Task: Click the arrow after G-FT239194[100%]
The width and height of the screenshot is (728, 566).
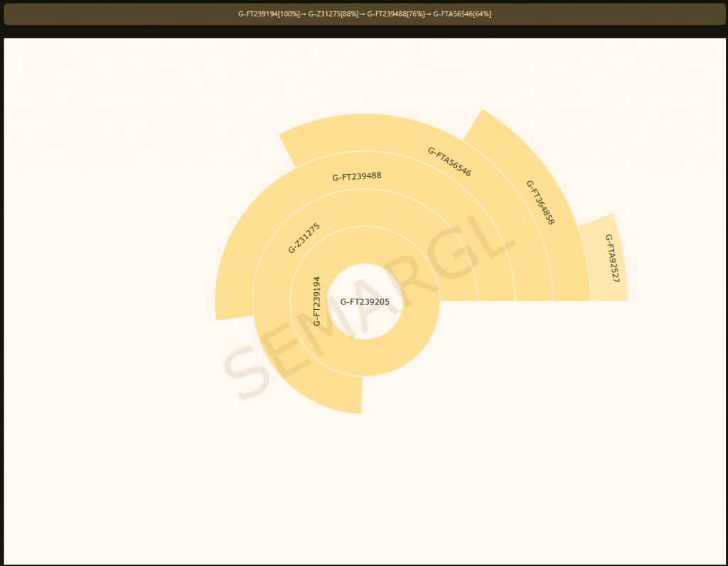Action: tap(303, 14)
